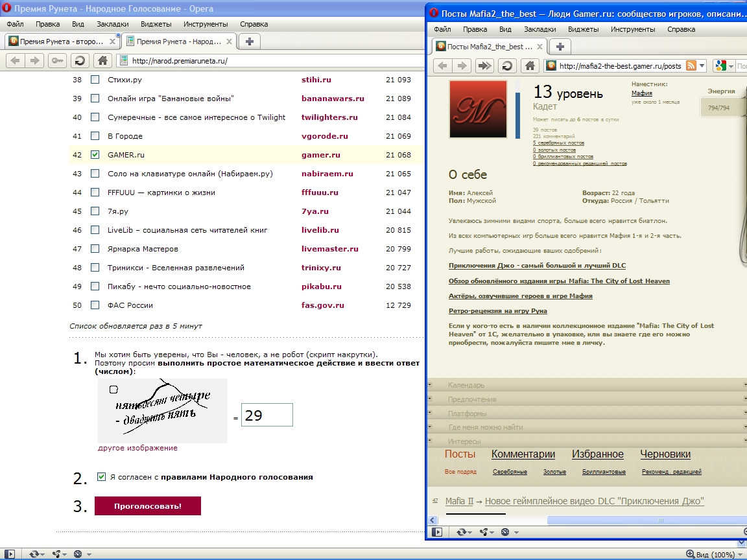Click Forward arrow in the left Opera window
This screenshot has height=560, width=747.
coord(34,60)
